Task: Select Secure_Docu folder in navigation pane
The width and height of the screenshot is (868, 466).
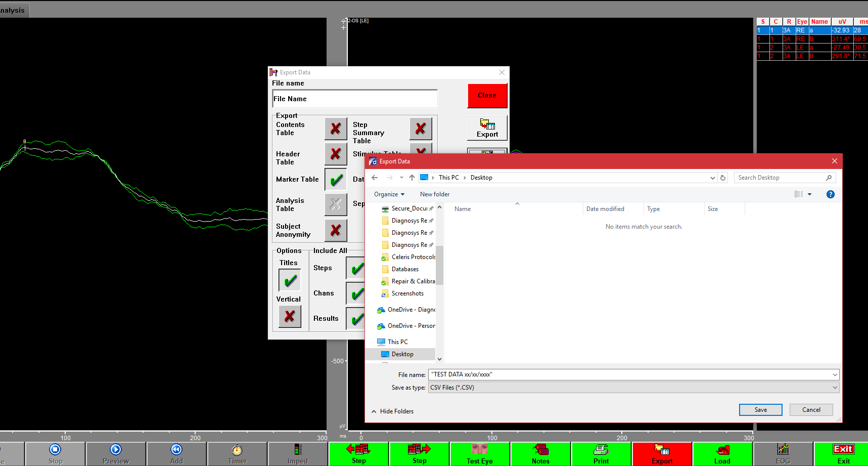Action: pyautogui.click(x=407, y=208)
